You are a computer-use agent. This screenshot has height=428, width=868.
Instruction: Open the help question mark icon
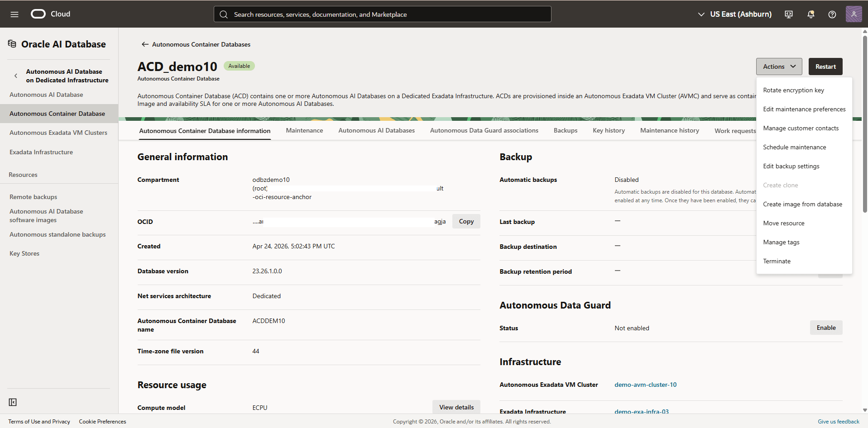click(832, 14)
